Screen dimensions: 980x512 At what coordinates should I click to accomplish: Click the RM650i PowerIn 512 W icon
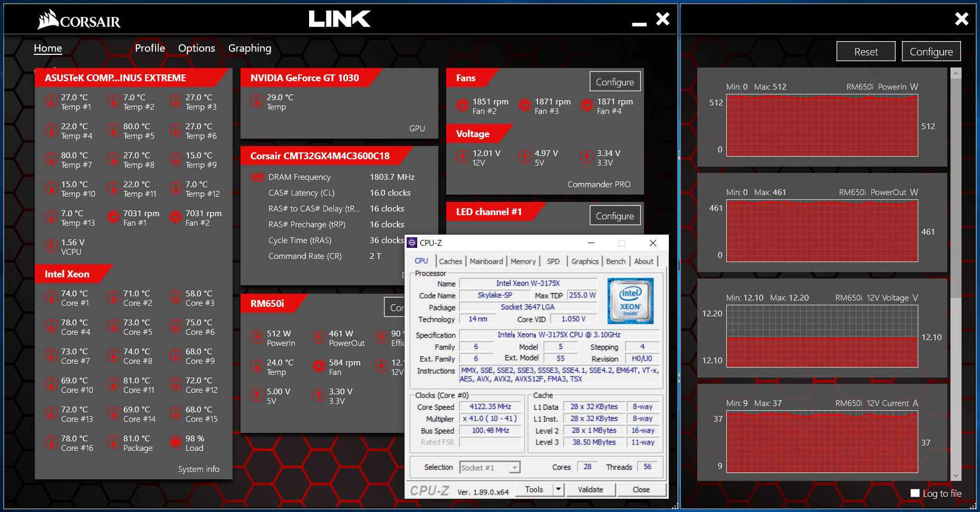[x=257, y=337]
